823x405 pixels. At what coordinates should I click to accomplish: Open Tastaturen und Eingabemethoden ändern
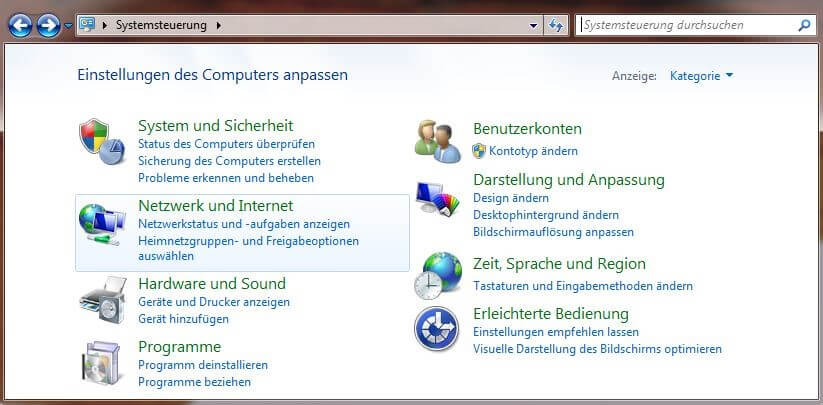583,286
